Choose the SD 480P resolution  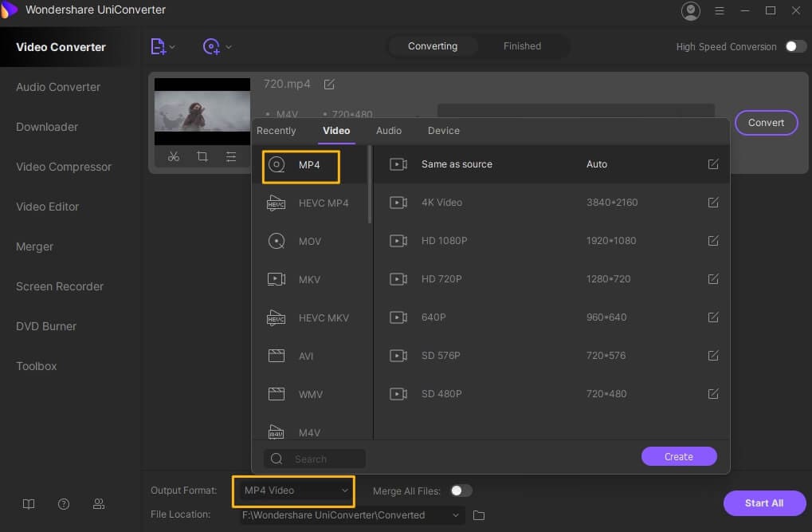(551, 393)
